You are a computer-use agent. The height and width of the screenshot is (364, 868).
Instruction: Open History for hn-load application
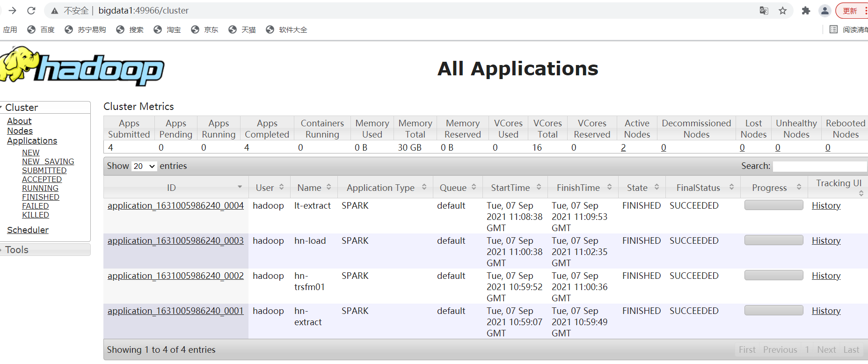826,241
